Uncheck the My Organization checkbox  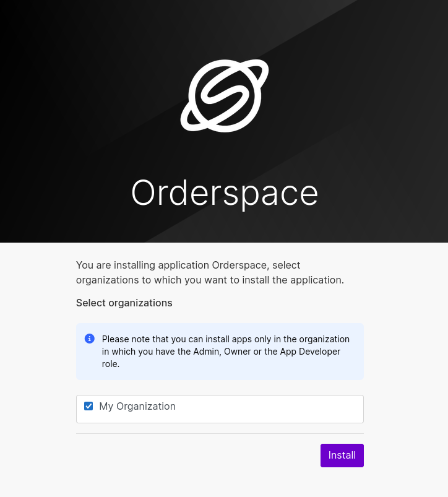point(88,406)
